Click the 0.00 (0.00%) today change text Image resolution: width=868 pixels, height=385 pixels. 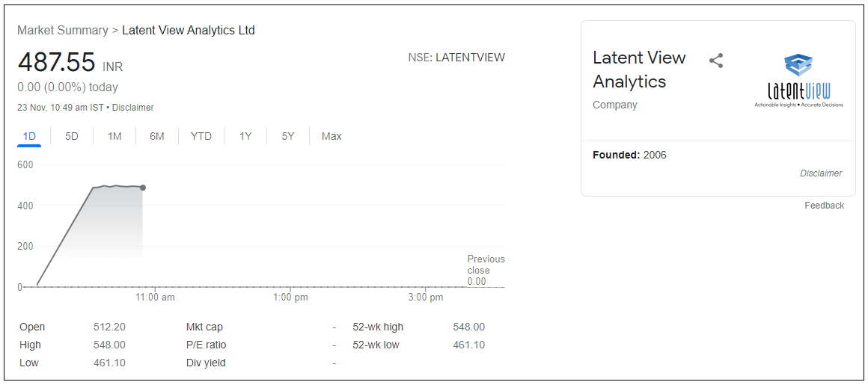point(67,87)
